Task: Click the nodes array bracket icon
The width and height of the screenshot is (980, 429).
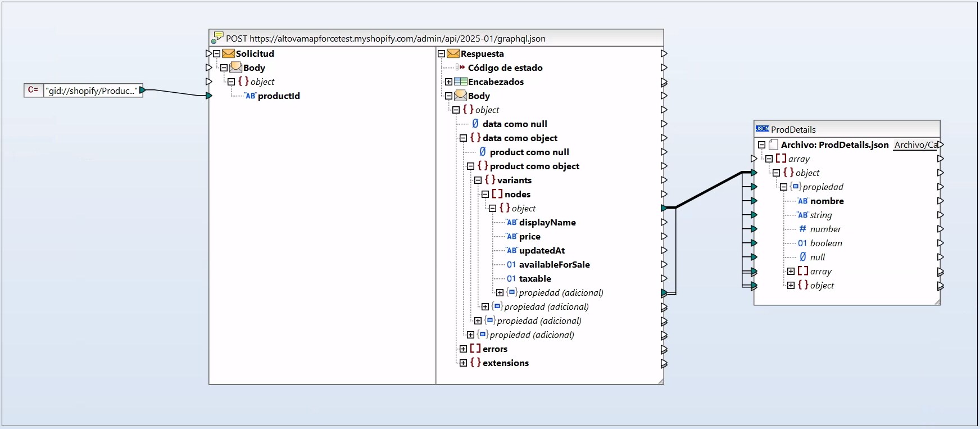Action: pyautogui.click(x=497, y=194)
